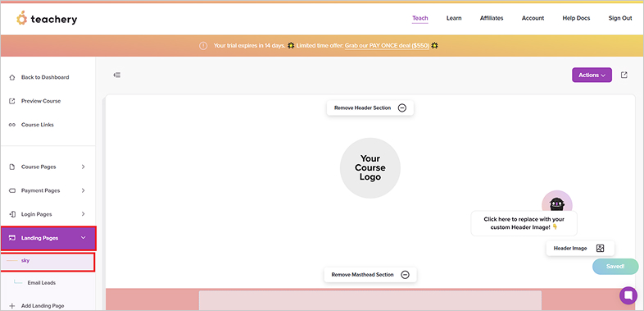Open the PAY ONCE deal ($550) link
Image resolution: width=644 pixels, height=311 pixels.
[387, 46]
